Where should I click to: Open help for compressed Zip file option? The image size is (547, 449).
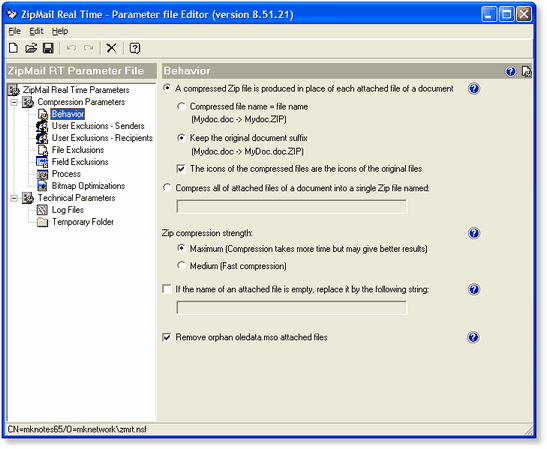[474, 89]
